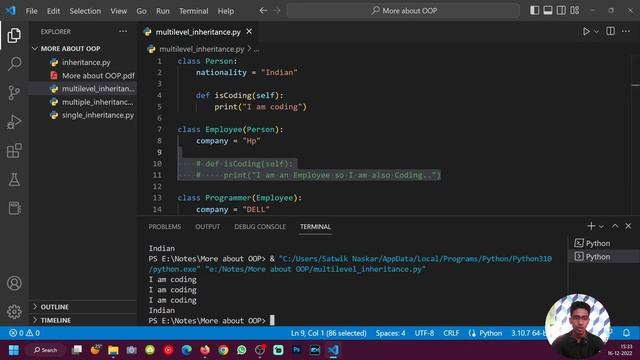
Task: Create a new terminal with plus
Action: click(591, 226)
